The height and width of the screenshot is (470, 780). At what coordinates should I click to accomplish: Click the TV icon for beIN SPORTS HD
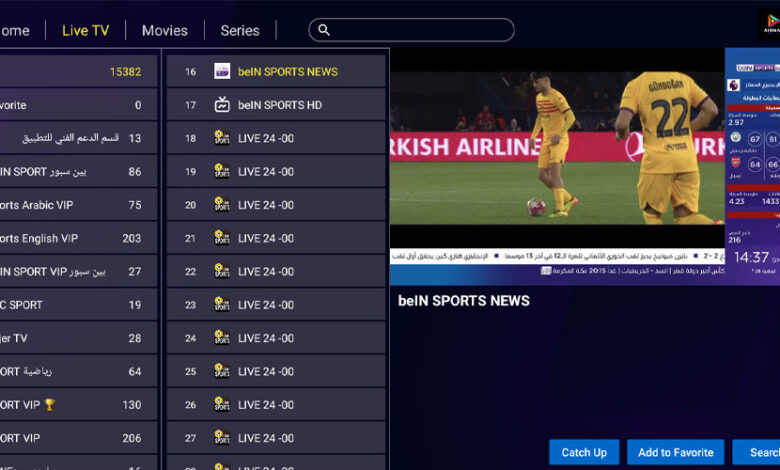(x=222, y=105)
